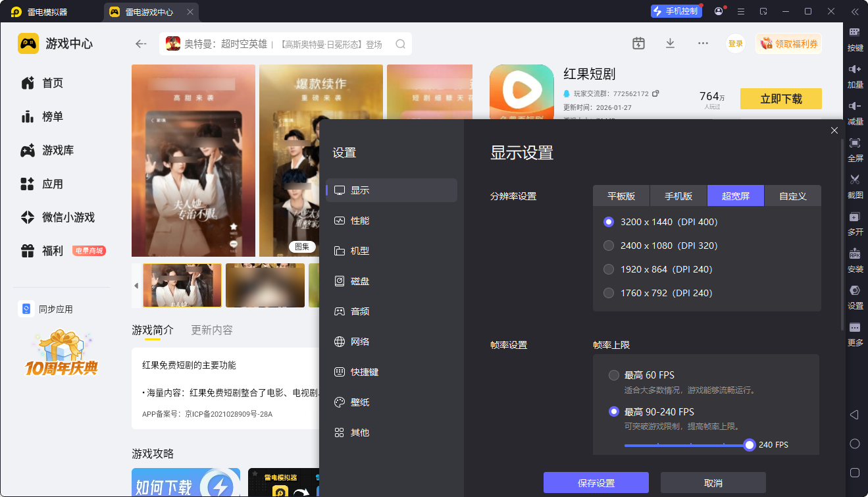Expand the three-dot more options menu

(x=703, y=43)
